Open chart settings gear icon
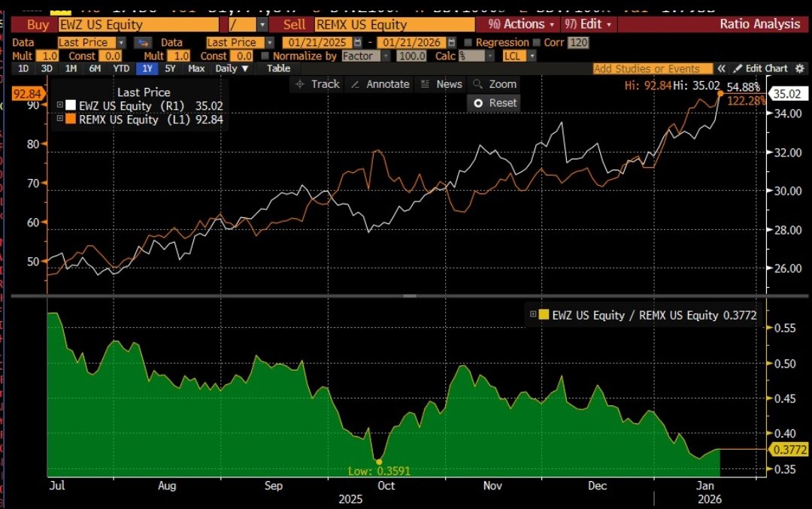Viewport: 812px width, 509px height. (x=799, y=68)
